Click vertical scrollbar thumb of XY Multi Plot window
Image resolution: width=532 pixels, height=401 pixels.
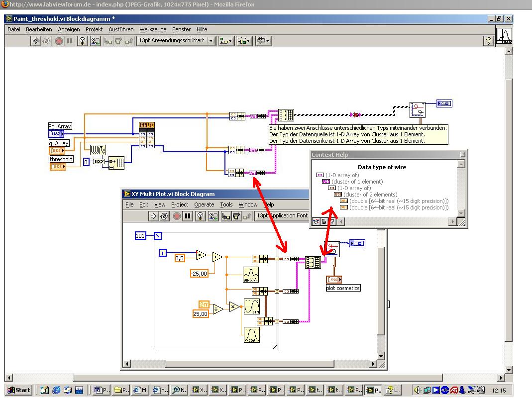(381, 291)
